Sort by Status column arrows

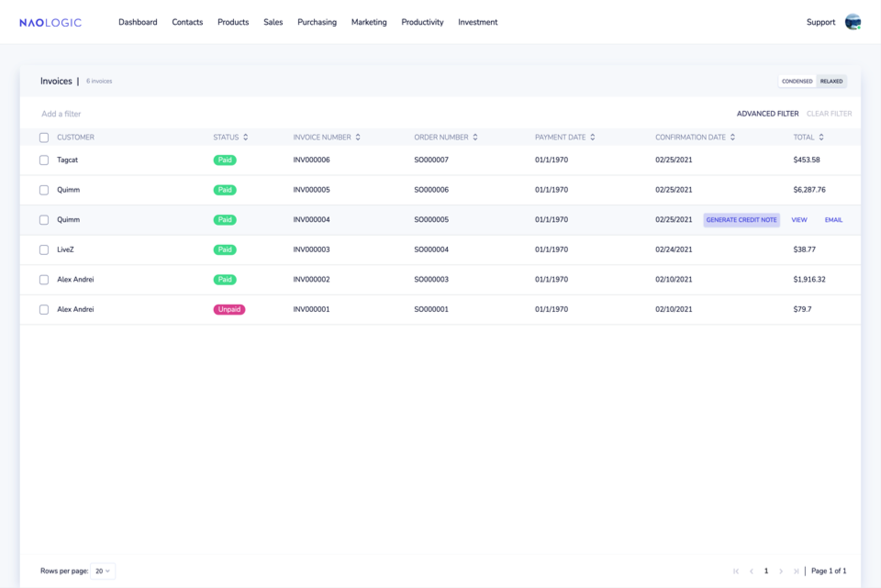coord(246,138)
